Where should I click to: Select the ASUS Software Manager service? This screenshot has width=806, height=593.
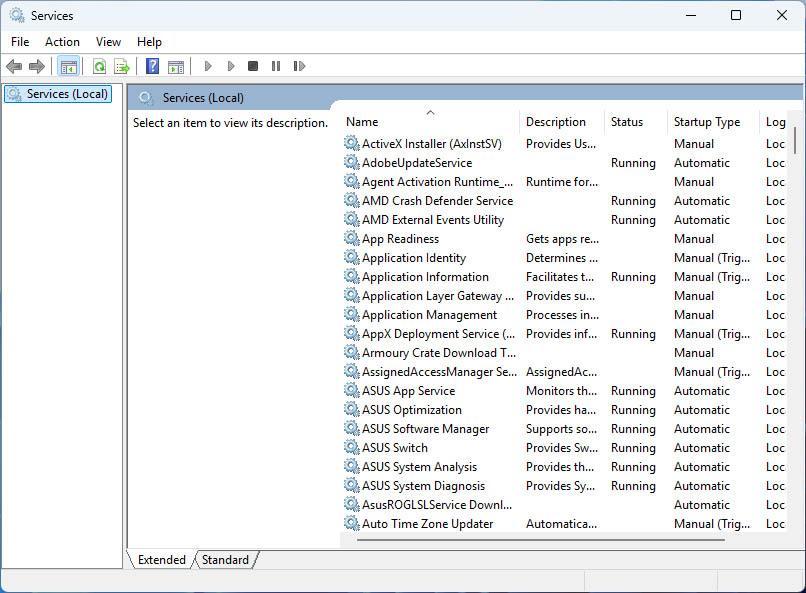pos(564,429)
